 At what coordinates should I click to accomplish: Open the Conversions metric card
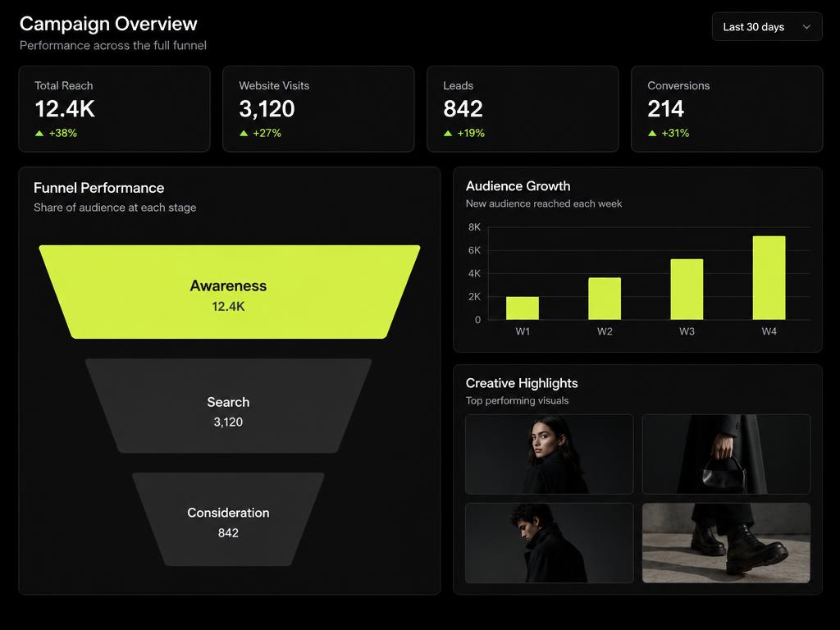point(727,109)
